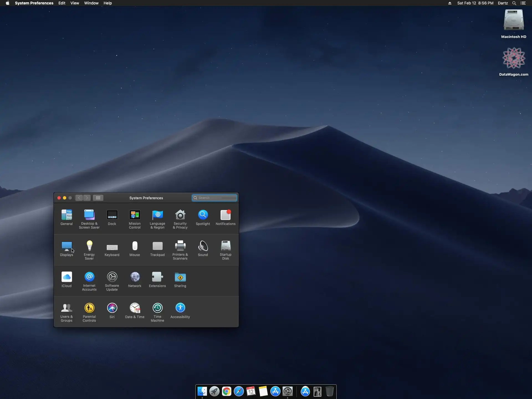Open Energy Saver settings
The height and width of the screenshot is (399, 532).
(x=89, y=246)
